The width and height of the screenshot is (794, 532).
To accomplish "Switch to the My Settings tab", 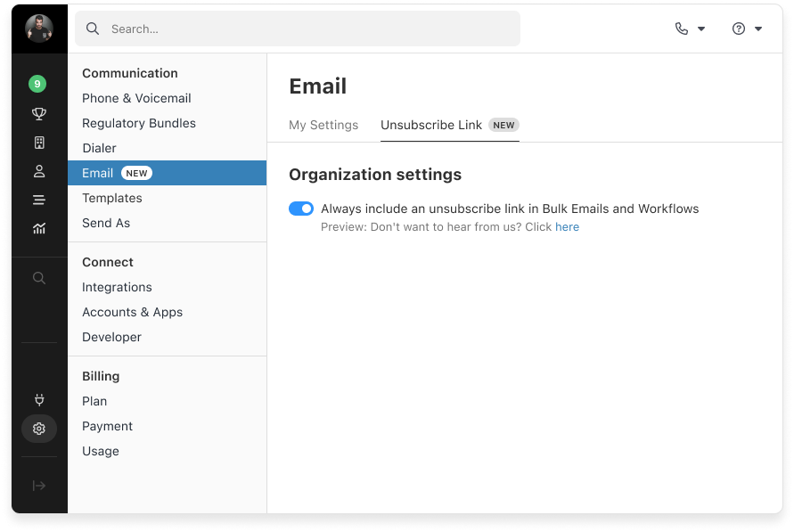I will pos(323,125).
